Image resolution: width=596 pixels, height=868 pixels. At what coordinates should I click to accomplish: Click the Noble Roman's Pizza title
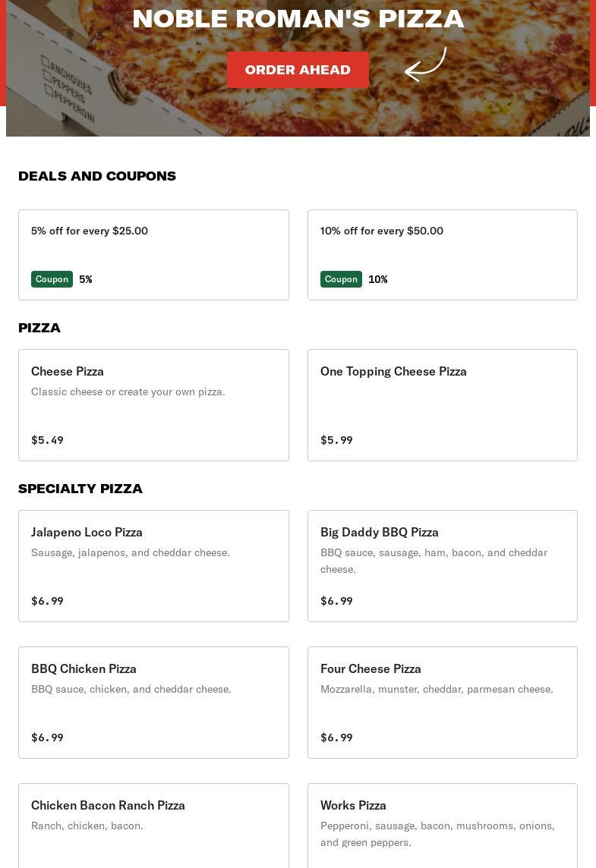[298, 18]
